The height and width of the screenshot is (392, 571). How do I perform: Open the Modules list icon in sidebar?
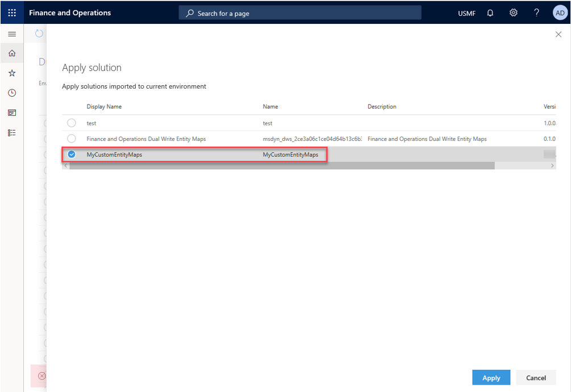(x=12, y=133)
